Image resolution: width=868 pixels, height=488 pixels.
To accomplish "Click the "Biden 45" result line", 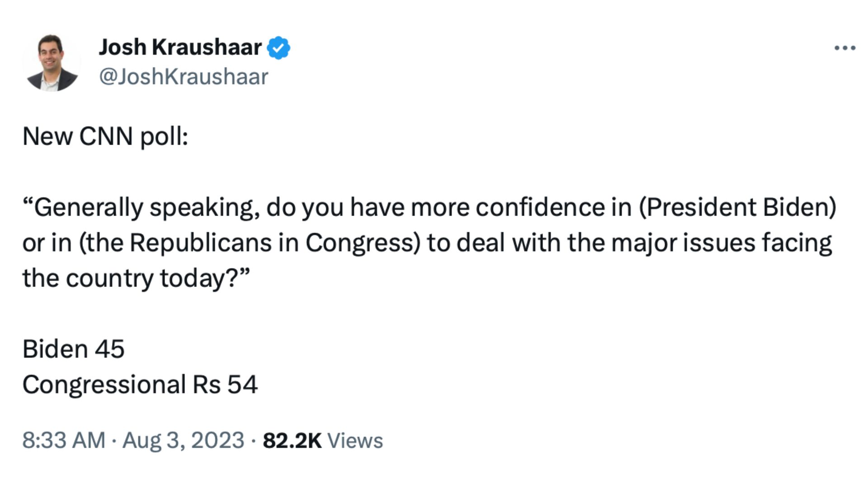I will pyautogui.click(x=73, y=349).
